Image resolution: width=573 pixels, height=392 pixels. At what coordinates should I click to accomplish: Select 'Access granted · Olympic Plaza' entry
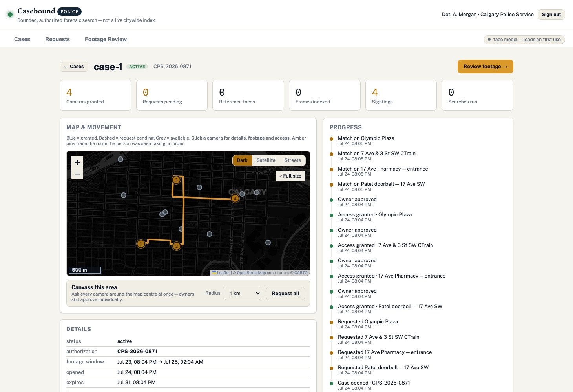pos(375,215)
